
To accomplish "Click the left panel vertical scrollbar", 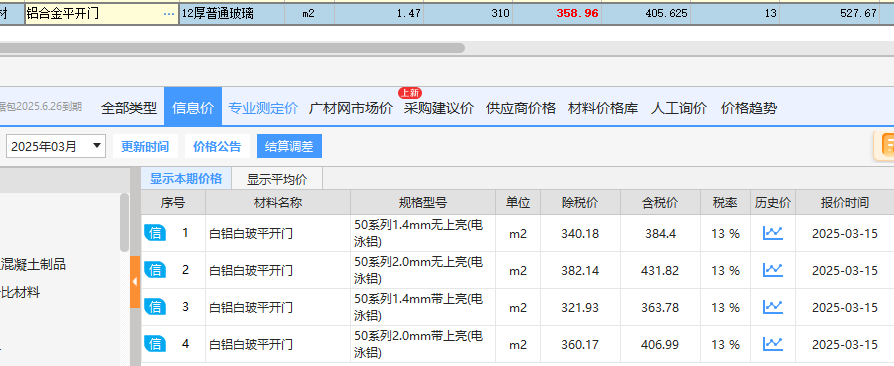I will tap(124, 222).
